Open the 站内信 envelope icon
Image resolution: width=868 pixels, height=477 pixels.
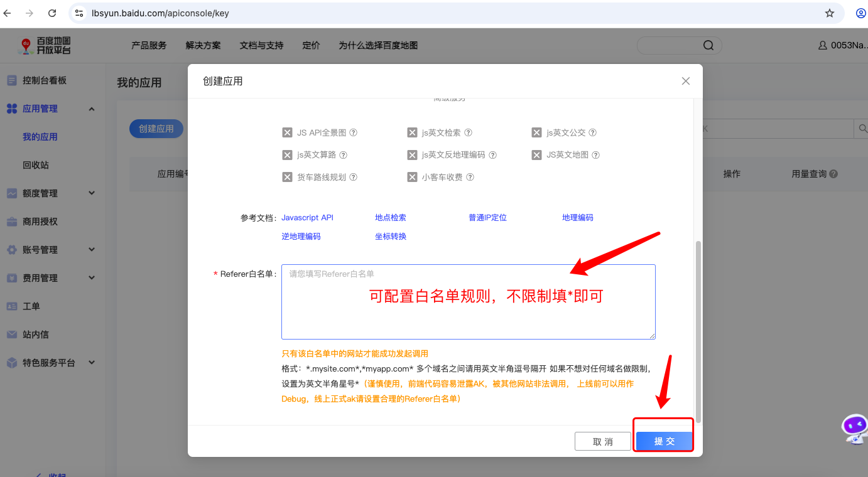[11, 335]
